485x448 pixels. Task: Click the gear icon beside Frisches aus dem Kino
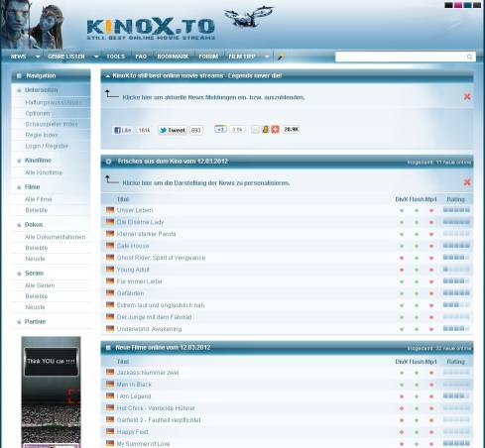coord(108,162)
